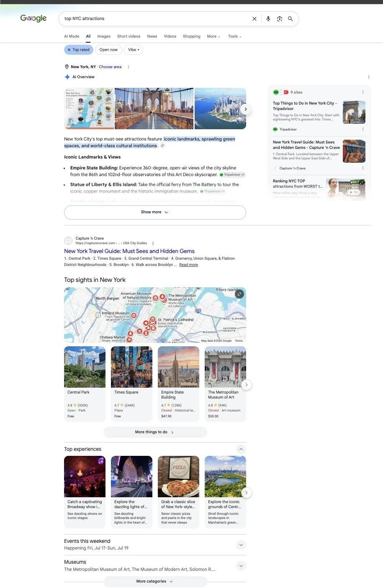Open the More dropdown in the search tabs
383x588 pixels.
[x=213, y=36]
